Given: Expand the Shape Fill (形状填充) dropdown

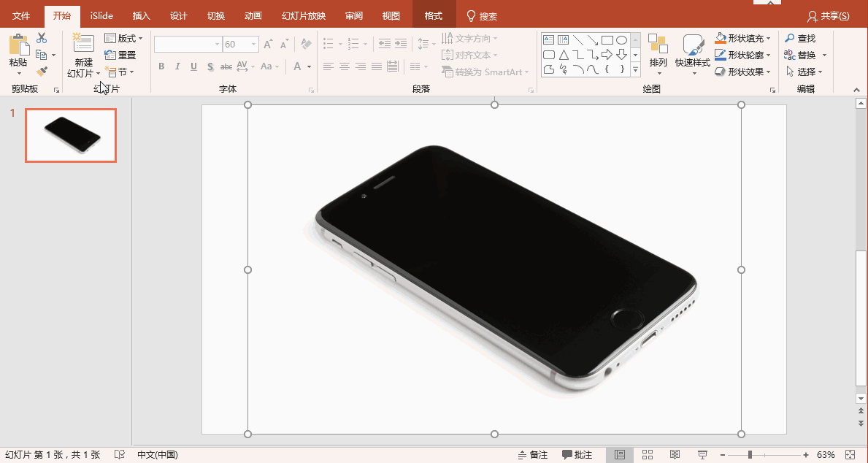Looking at the screenshot, I should (x=768, y=38).
